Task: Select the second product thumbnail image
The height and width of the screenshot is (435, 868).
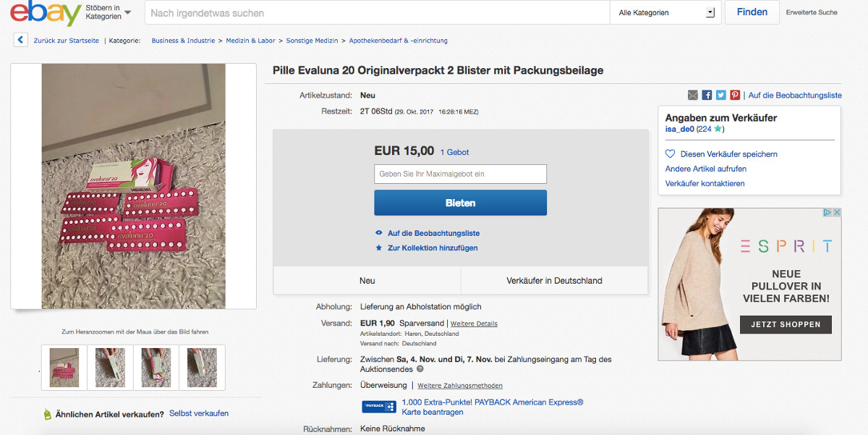Action: [111, 368]
